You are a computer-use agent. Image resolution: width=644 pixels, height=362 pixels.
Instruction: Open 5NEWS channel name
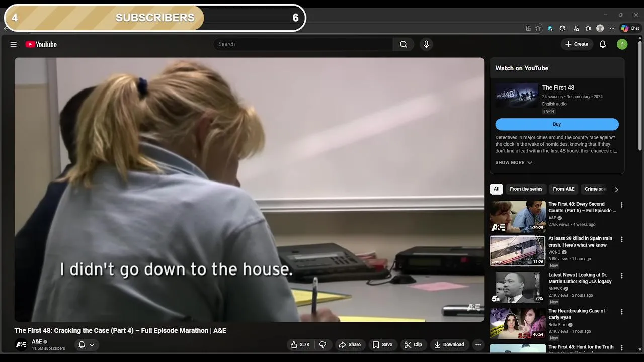pyautogui.click(x=555, y=289)
